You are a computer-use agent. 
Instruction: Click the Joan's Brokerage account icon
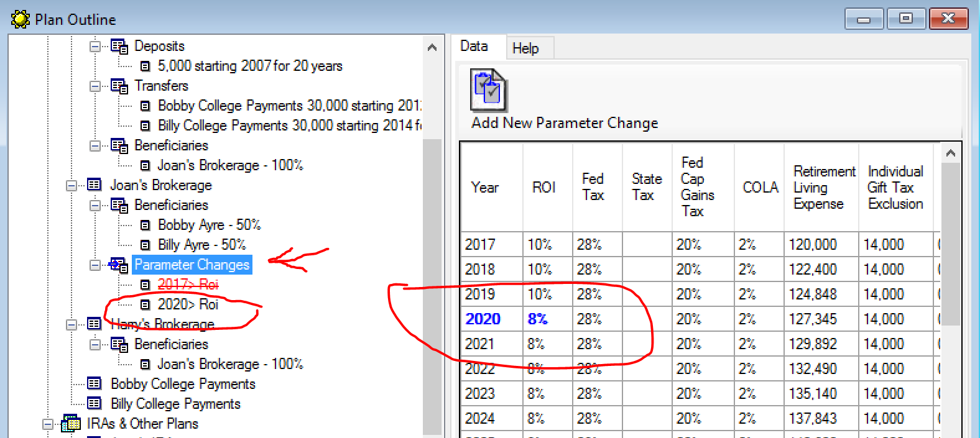(x=95, y=185)
